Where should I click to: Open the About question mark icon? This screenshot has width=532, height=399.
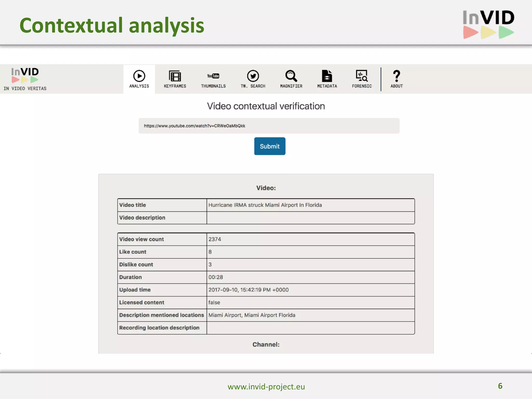(396, 76)
